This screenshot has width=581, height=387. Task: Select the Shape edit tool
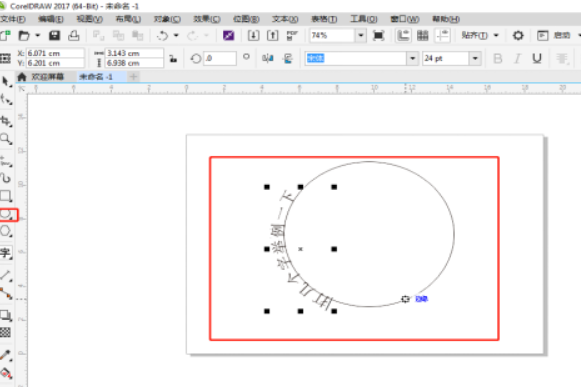[x=6, y=99]
